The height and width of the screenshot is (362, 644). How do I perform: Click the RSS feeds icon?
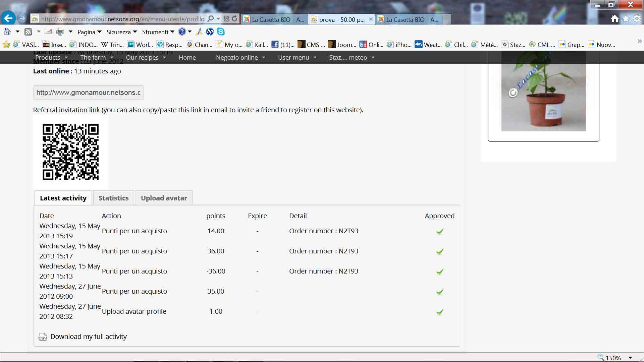pyautogui.click(x=28, y=32)
